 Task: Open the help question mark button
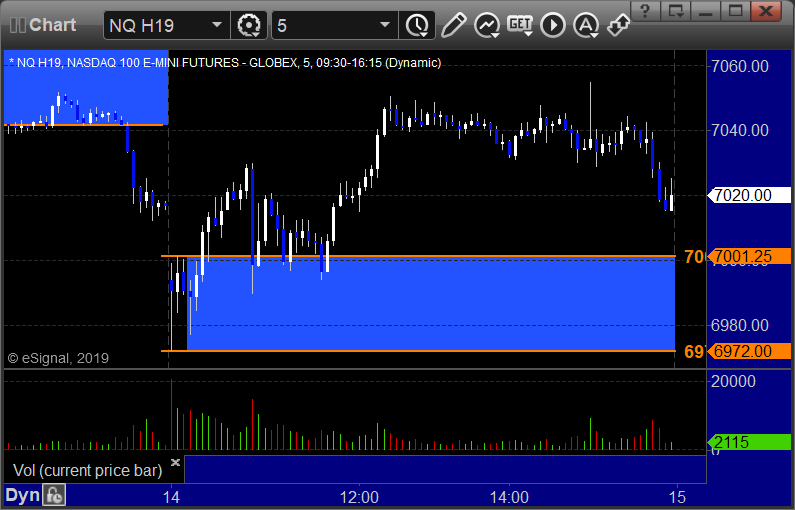645,10
